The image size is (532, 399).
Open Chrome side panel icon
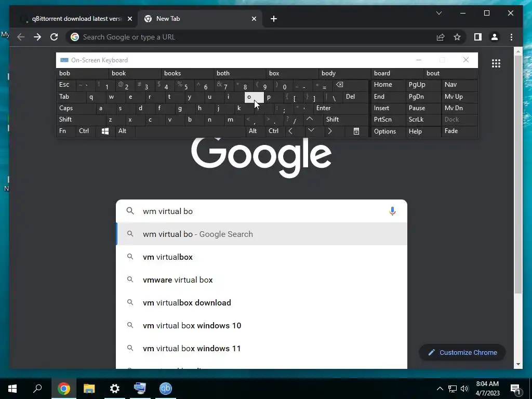(x=478, y=37)
